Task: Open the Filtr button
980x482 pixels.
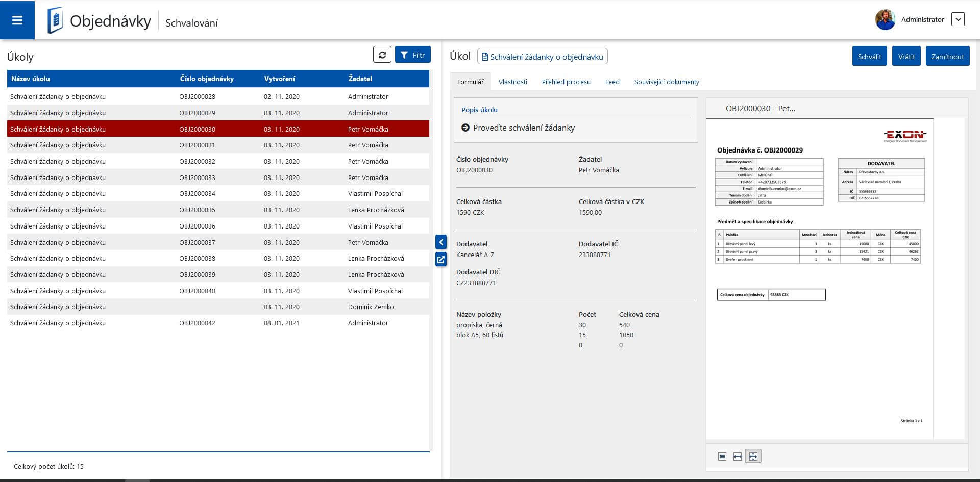Action: click(412, 55)
